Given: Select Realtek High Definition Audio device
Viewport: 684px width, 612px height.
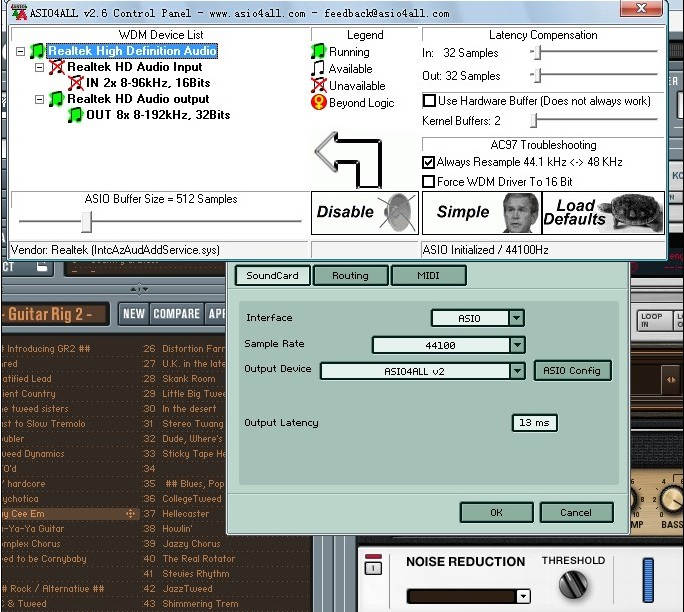Looking at the screenshot, I should pos(132,51).
